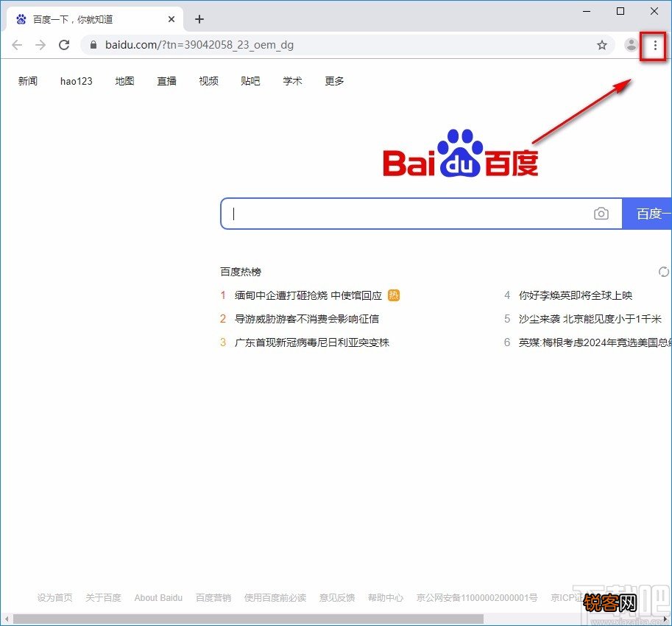Reload the page
Screen dimensions: 672x626
pos(64,45)
